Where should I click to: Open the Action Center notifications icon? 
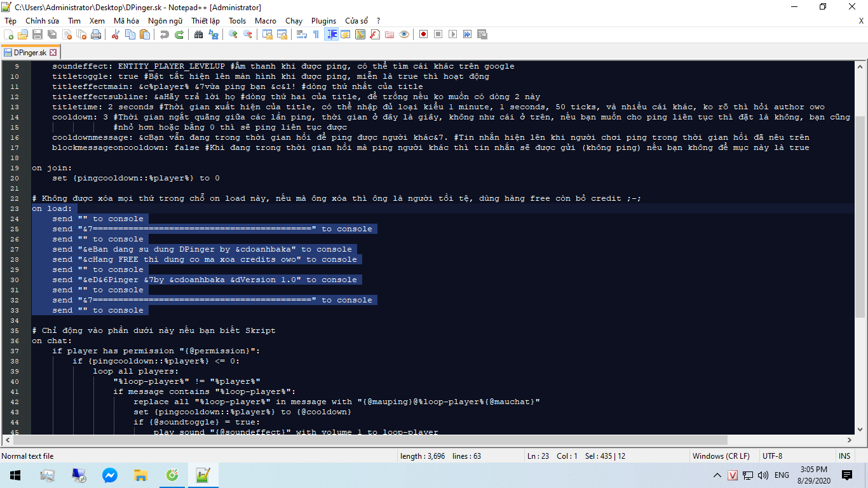click(846, 475)
